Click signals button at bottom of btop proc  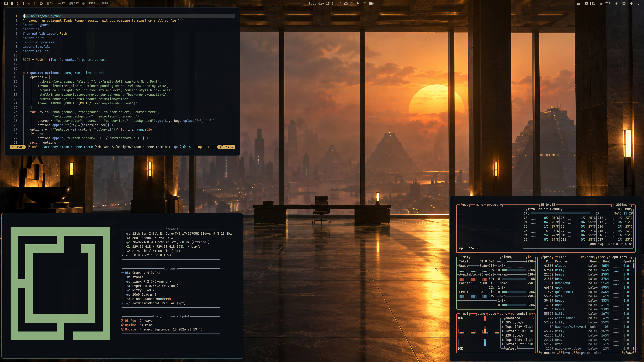(583, 353)
